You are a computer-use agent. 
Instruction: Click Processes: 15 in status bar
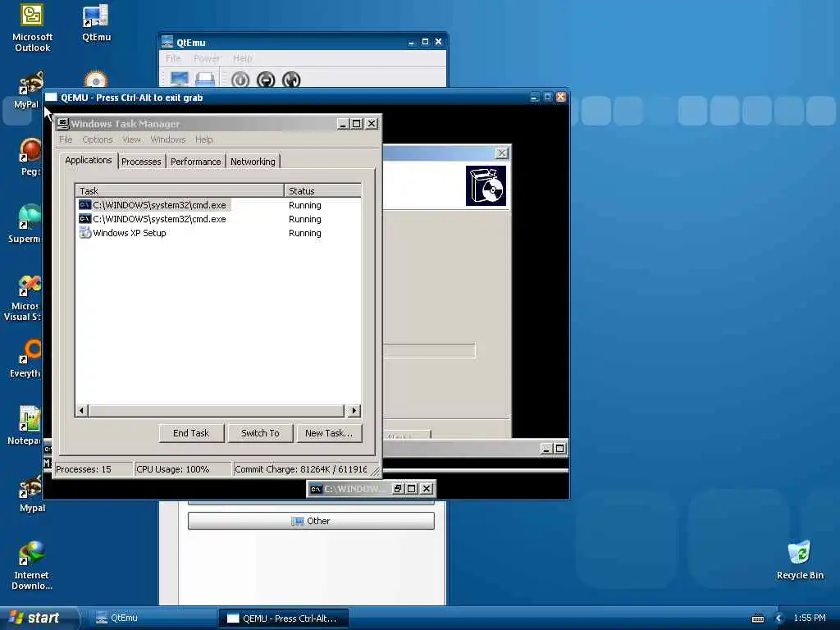point(92,469)
